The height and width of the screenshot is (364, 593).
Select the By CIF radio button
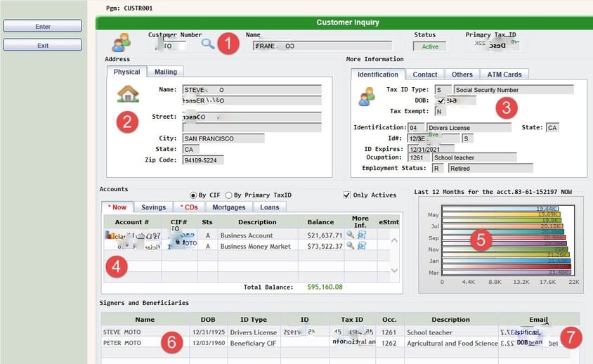tap(194, 195)
